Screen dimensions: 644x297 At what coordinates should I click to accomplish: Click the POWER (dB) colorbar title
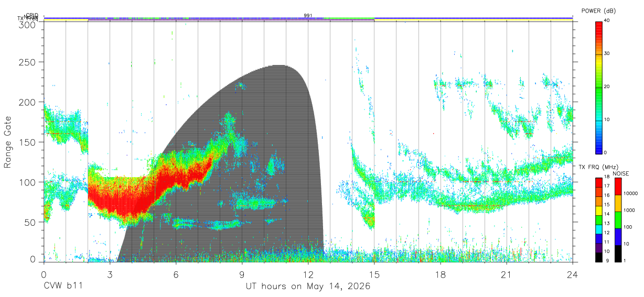click(x=599, y=11)
